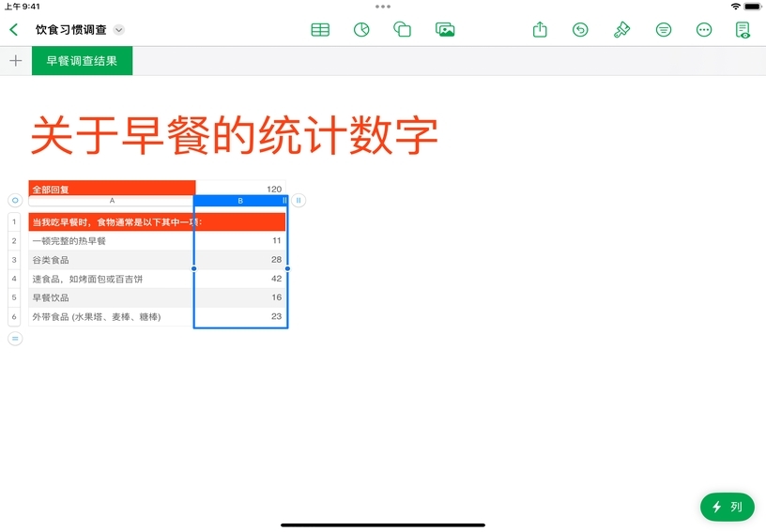Open the insert chart menu icon
This screenshot has width=766, height=532.
click(x=361, y=30)
